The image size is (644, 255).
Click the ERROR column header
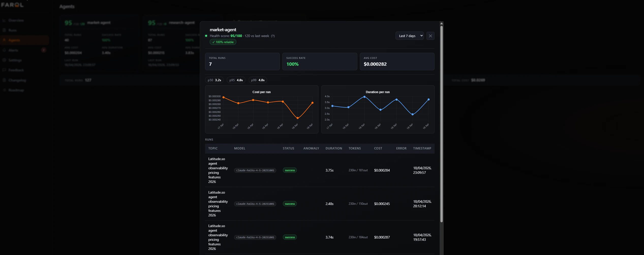coord(401,148)
